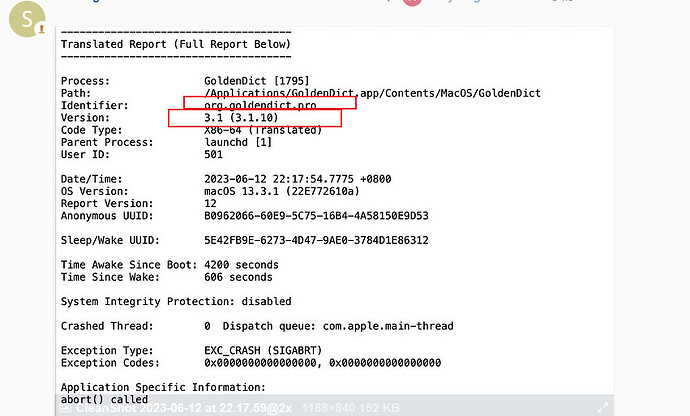Click the "Application Specific Information:" label
690x416 pixels.
tap(163, 387)
